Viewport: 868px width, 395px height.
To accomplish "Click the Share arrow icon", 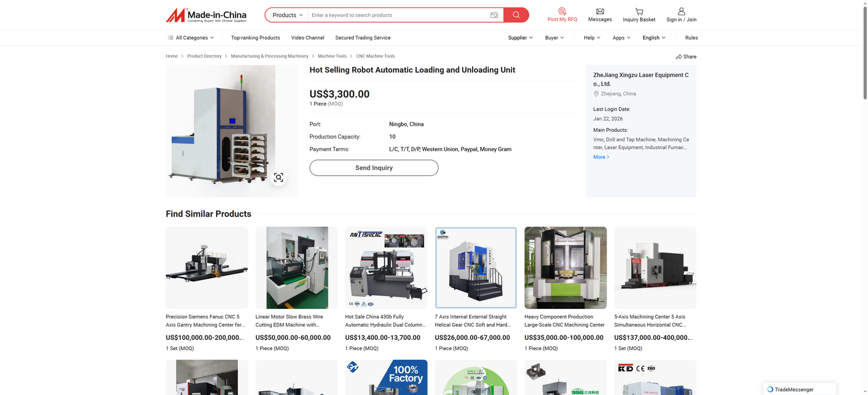I will (679, 57).
